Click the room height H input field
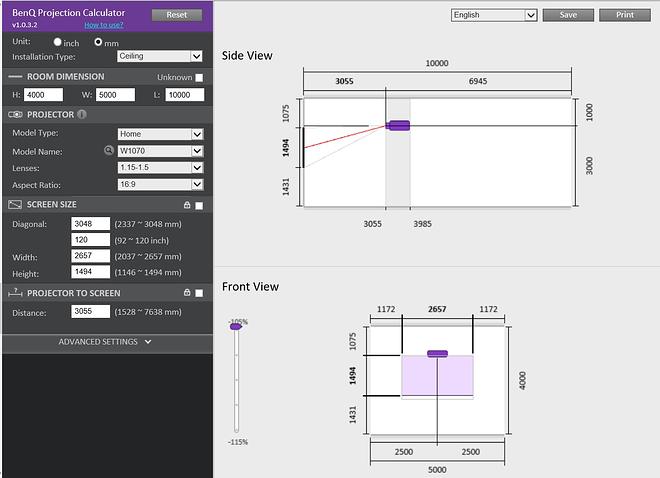This screenshot has width=660, height=478. 43,95
